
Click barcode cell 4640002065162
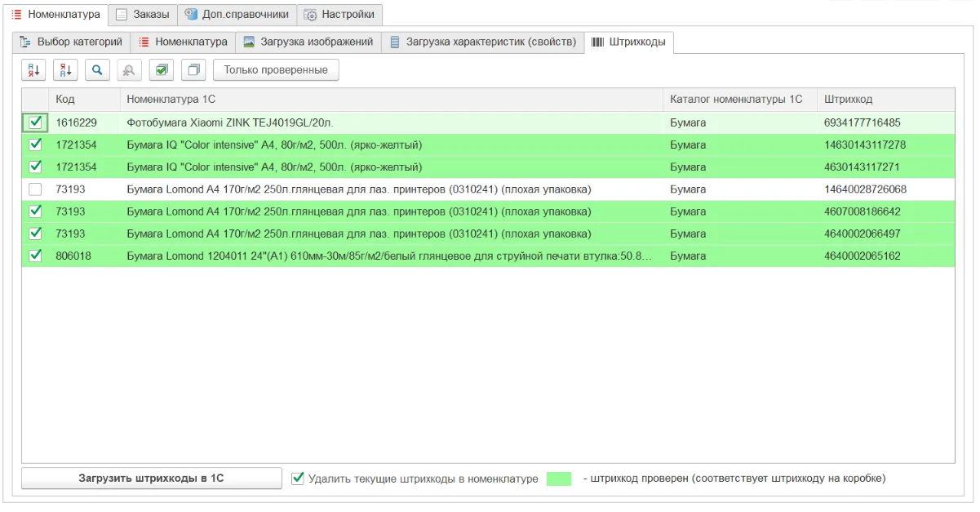coord(885,256)
